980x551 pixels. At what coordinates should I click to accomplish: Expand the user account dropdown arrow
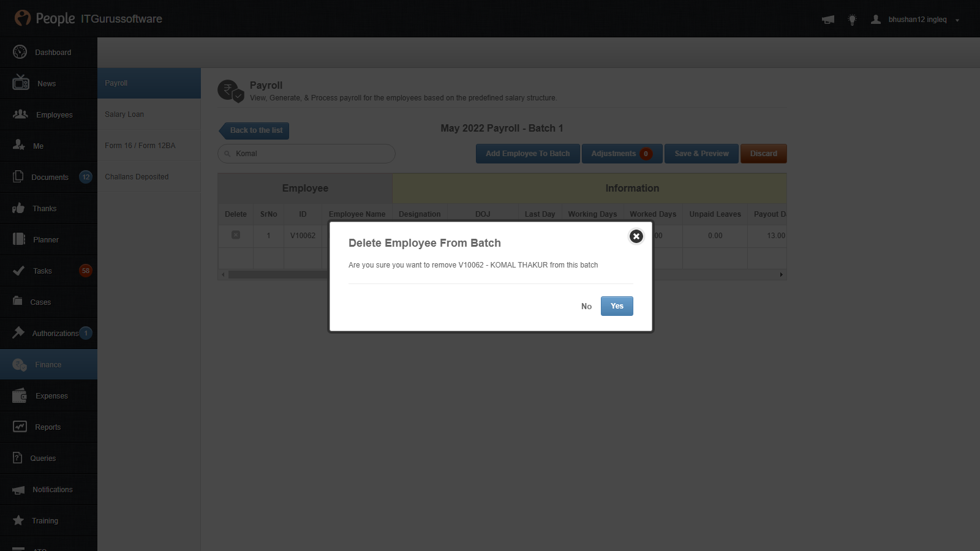957,20
